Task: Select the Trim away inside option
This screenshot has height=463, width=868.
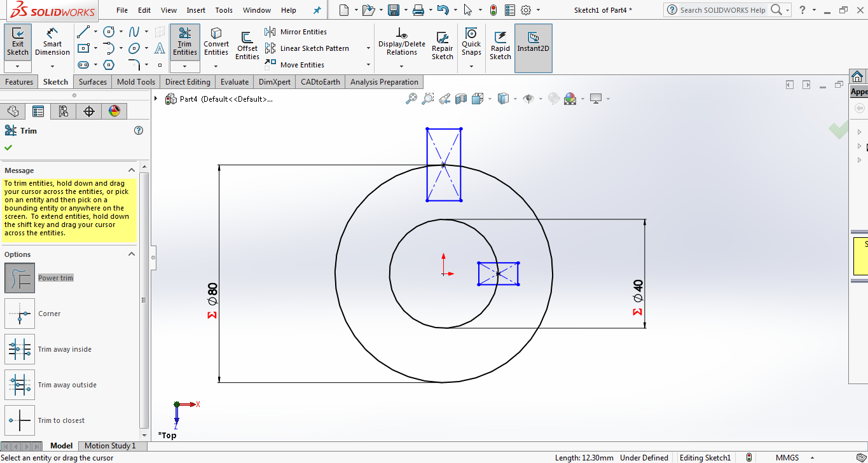Action: [x=20, y=349]
